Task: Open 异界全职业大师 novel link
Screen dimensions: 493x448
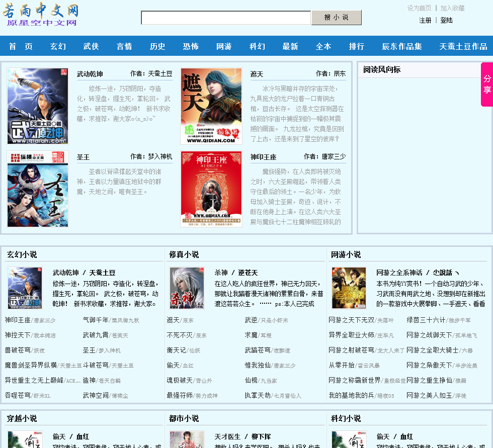Action: click(x=352, y=335)
